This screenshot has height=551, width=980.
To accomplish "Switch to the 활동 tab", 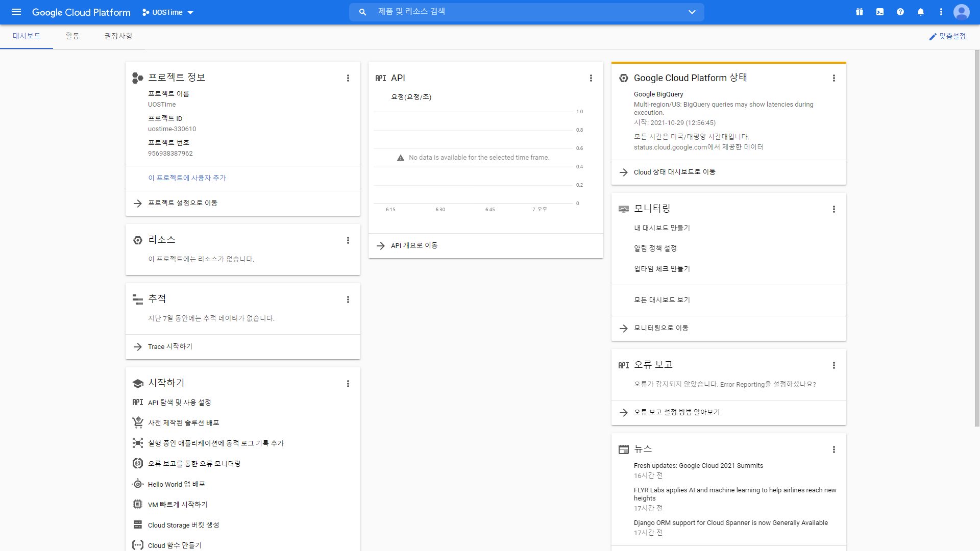I will tap(72, 36).
